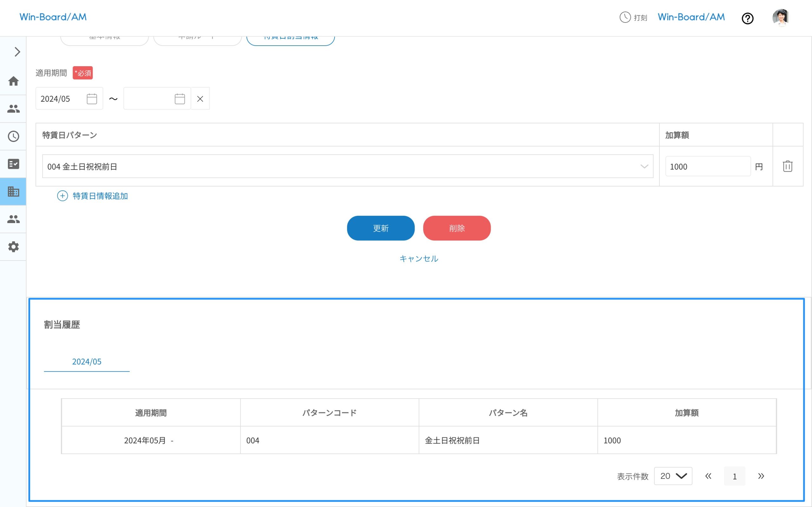812x507 pixels.
Task: Open the 特賃日パターン dropdown
Action: click(x=644, y=166)
